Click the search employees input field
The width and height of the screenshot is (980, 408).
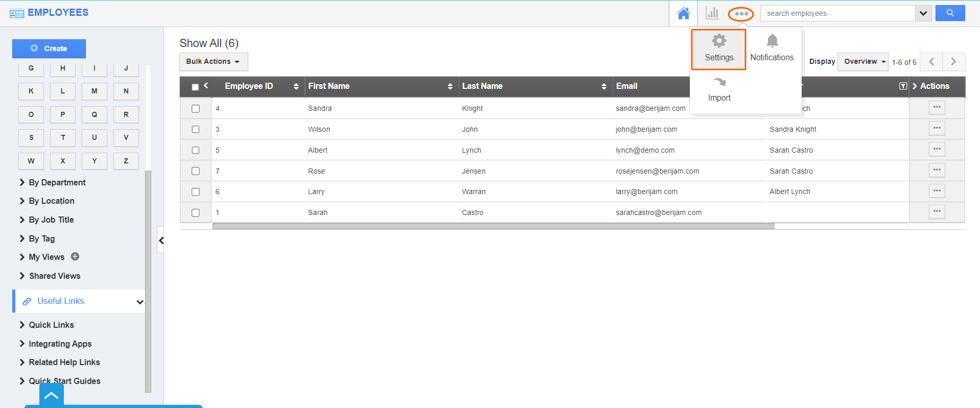tap(838, 13)
